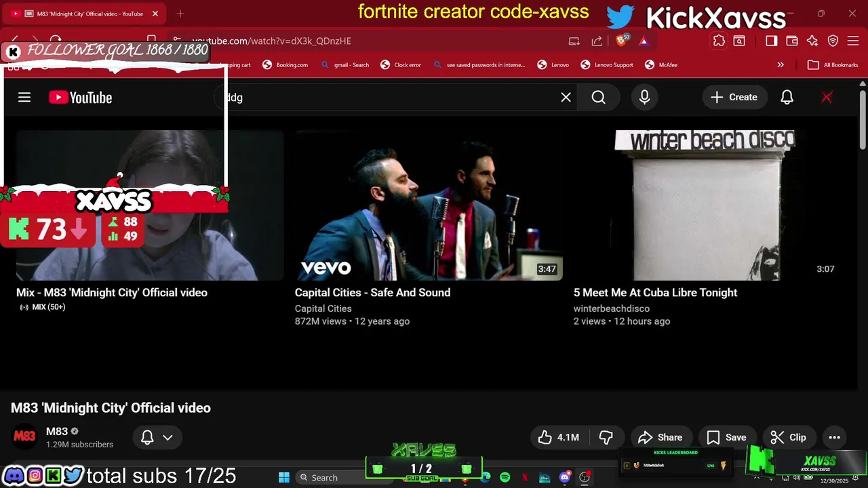Image resolution: width=868 pixels, height=488 pixels.
Task: Open the winter beach disco video thumbnail
Action: point(707,205)
